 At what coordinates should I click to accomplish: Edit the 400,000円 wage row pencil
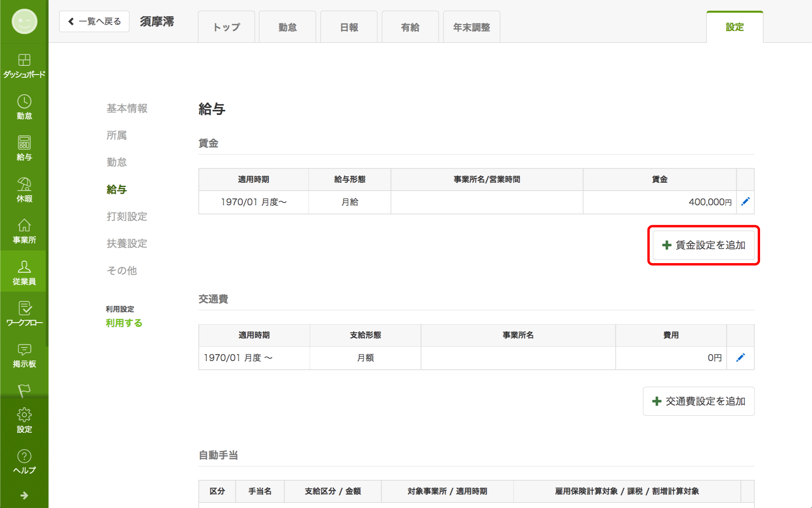pos(745,202)
